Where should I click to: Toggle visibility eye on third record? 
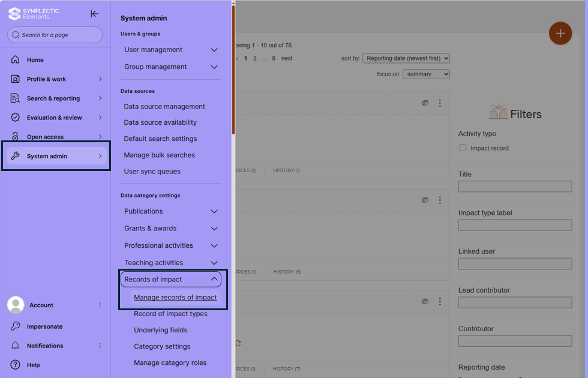pyautogui.click(x=425, y=301)
